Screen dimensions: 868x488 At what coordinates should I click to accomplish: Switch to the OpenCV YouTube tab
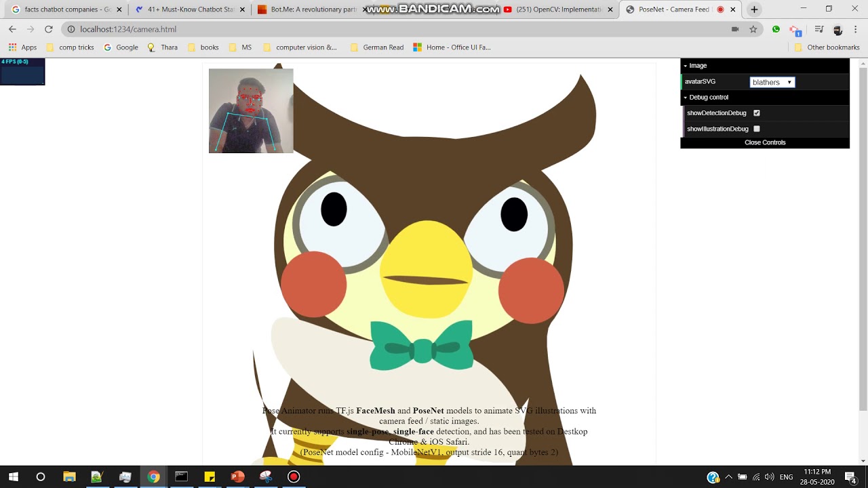(559, 9)
